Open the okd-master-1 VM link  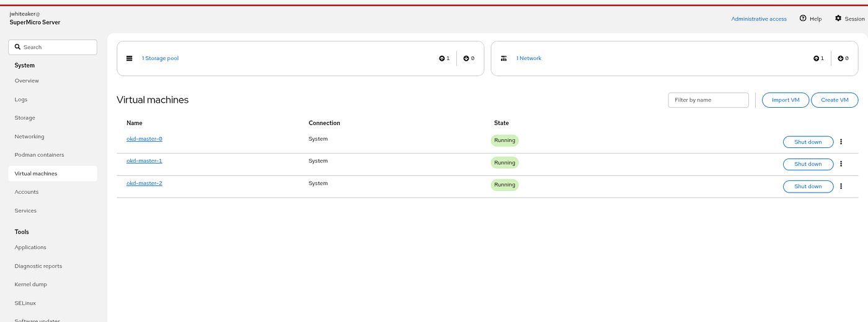point(144,161)
